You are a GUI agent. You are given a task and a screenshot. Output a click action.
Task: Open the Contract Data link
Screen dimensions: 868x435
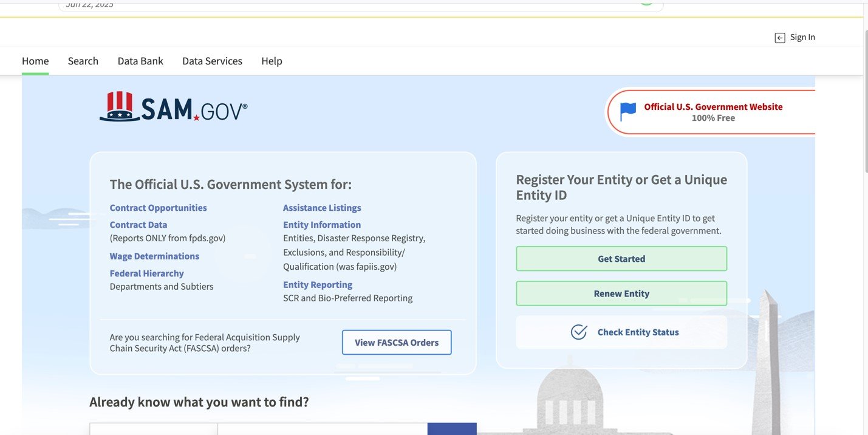click(138, 225)
